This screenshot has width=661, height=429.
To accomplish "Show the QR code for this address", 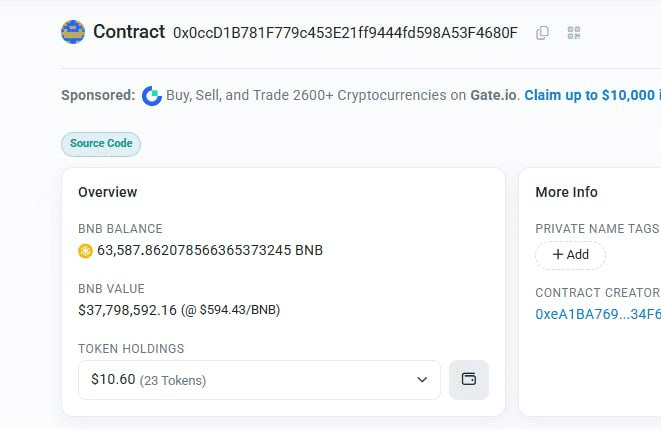I will click(573, 33).
